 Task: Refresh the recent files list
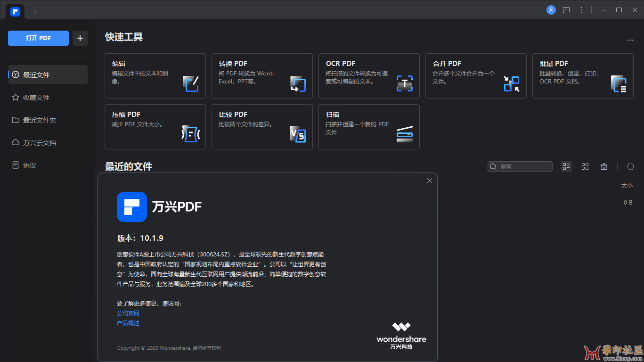point(631,166)
